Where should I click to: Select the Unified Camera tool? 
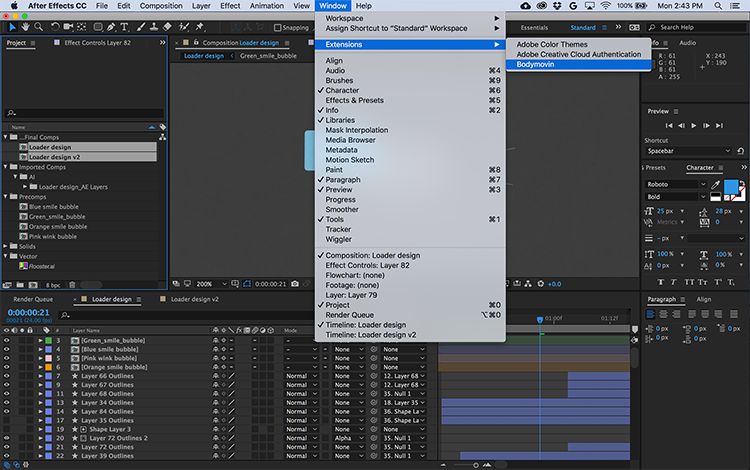[68, 27]
